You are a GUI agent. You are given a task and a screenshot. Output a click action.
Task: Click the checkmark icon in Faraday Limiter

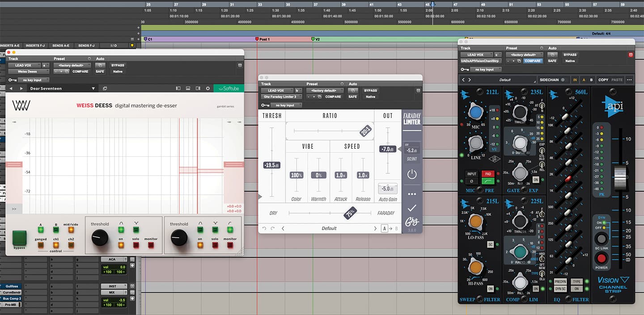point(412,208)
